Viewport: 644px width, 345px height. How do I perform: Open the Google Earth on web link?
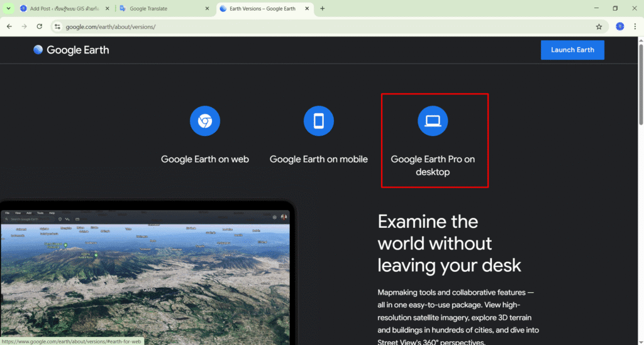(205, 159)
